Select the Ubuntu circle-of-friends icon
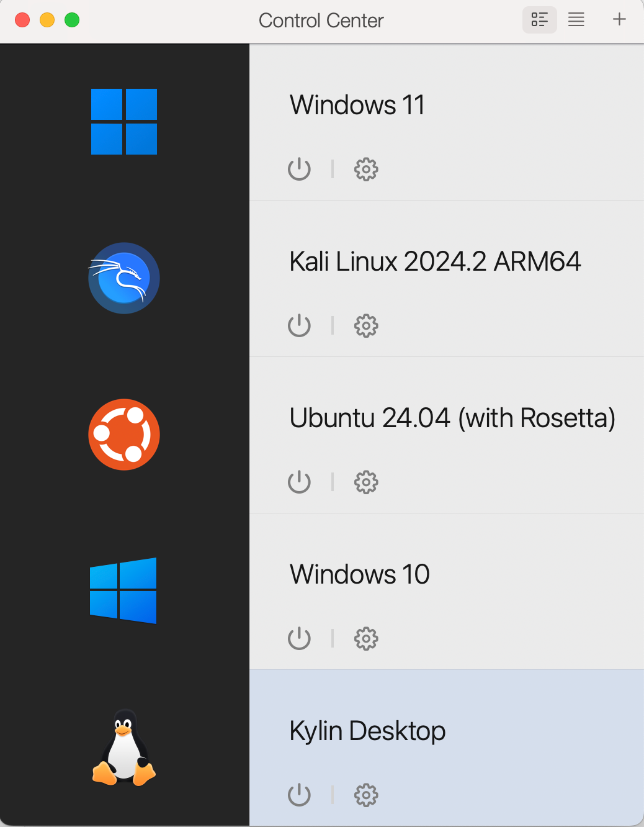Viewport: 644px width, 827px height. pos(124,435)
